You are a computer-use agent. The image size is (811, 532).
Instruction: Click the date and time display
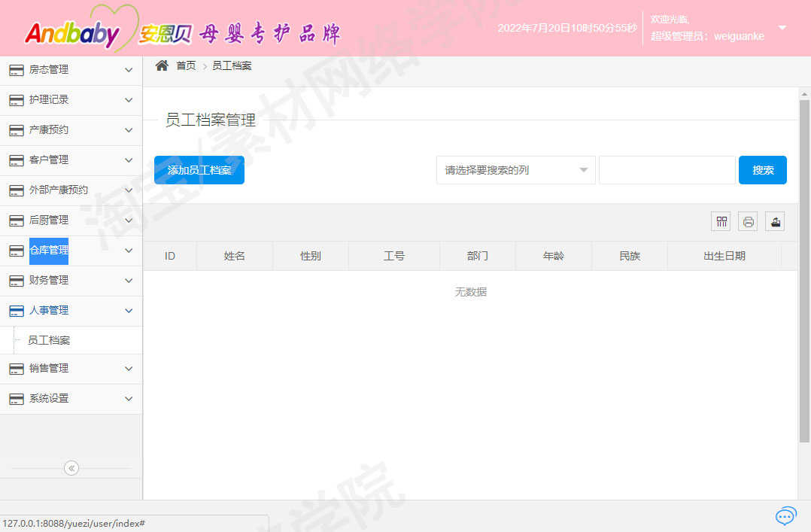click(x=567, y=28)
